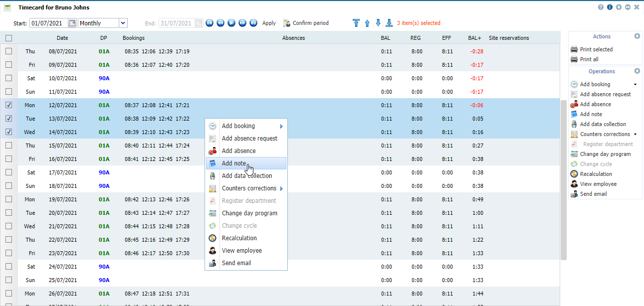Select Add note in the context menu
The height and width of the screenshot is (306, 644).
coord(233,163)
